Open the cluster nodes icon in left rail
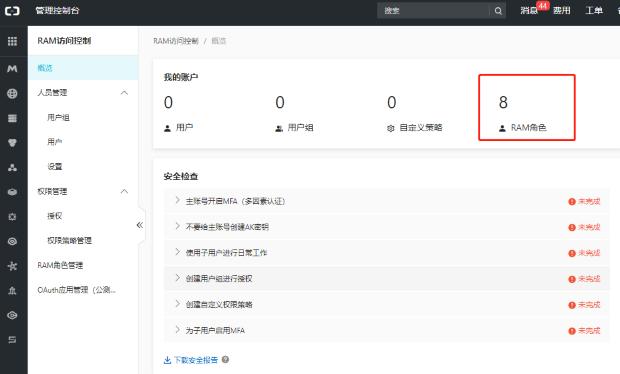Viewport: 620px width, 374px height. pyautogui.click(x=12, y=168)
